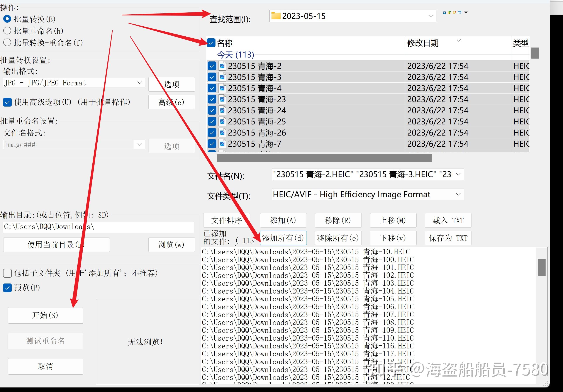Image resolution: width=563 pixels, height=392 pixels.
Task: Enable 包括子文件夹 checkbox
Action: [7, 273]
